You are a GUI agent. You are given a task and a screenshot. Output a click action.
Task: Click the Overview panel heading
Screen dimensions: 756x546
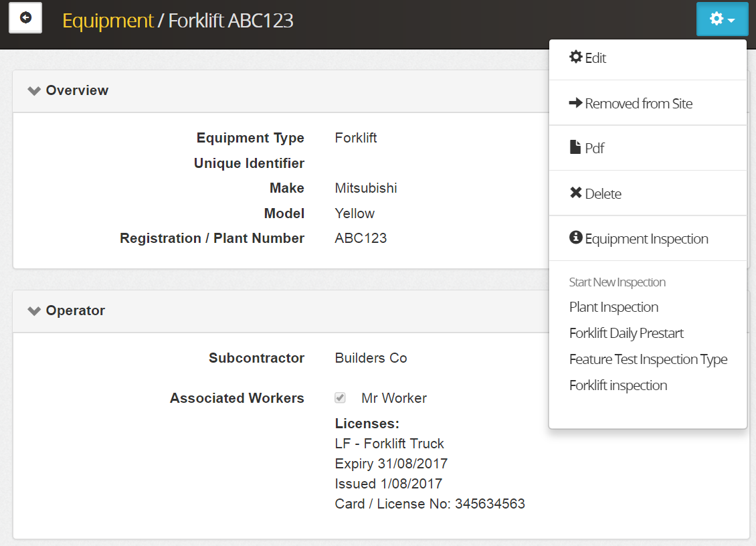pyautogui.click(x=77, y=90)
